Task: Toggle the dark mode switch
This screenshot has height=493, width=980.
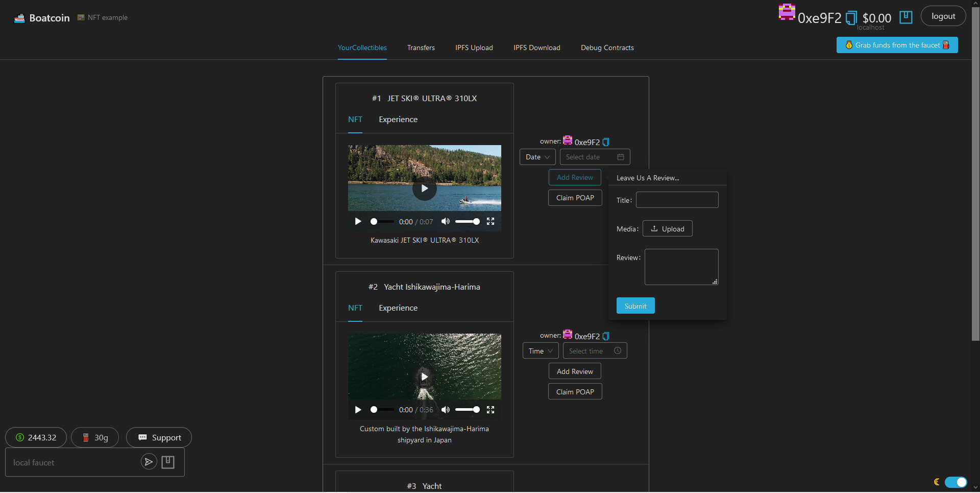Action: (x=955, y=482)
